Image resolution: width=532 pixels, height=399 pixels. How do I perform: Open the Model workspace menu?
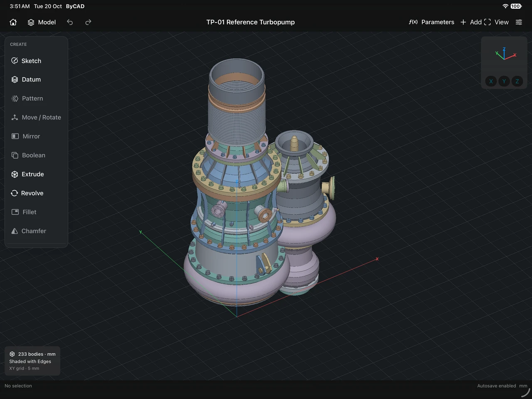click(x=42, y=22)
